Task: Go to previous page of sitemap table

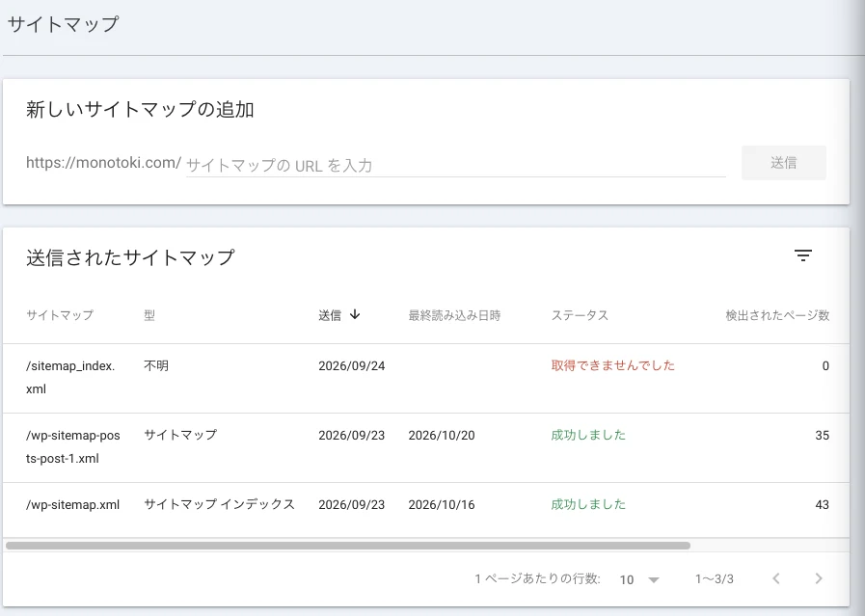Action: (776, 578)
